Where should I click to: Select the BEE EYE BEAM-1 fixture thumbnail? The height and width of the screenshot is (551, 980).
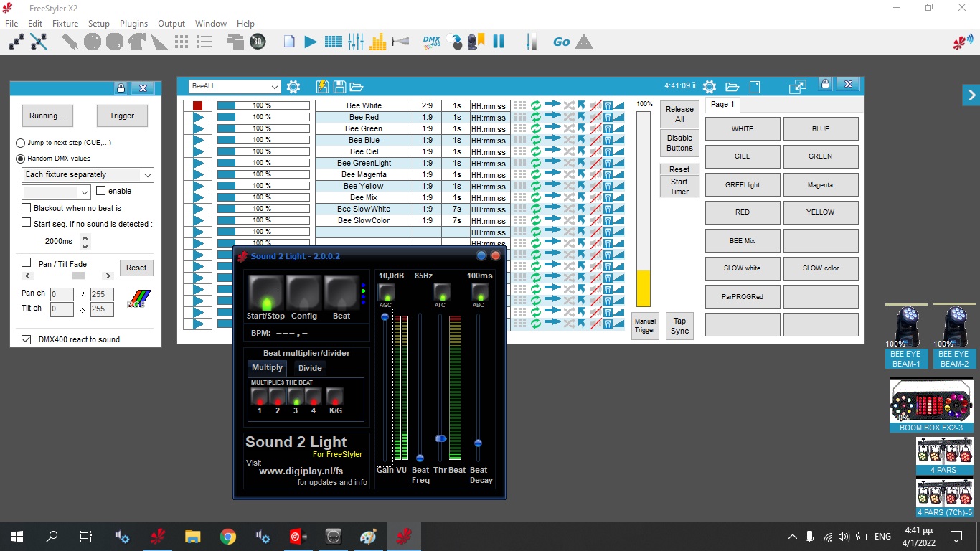[x=906, y=337]
